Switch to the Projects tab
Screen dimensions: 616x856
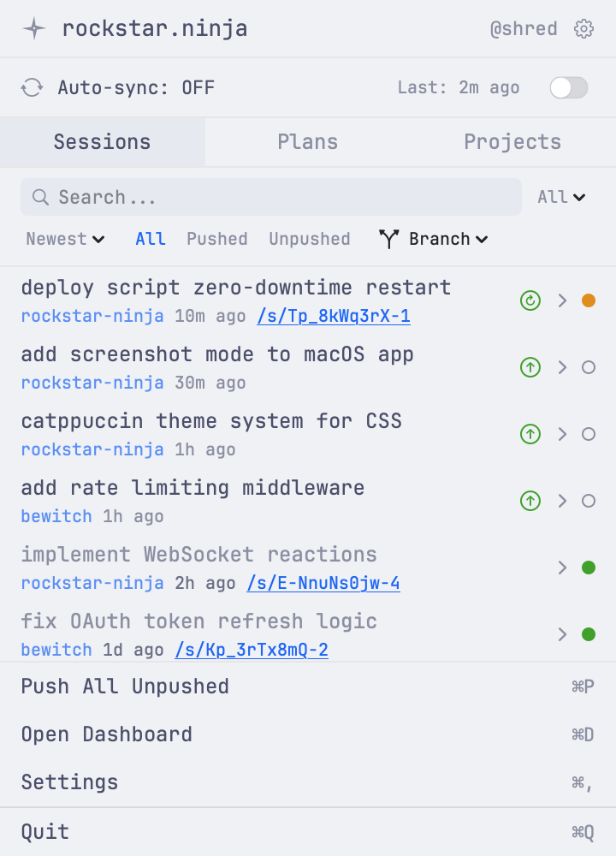point(512,142)
